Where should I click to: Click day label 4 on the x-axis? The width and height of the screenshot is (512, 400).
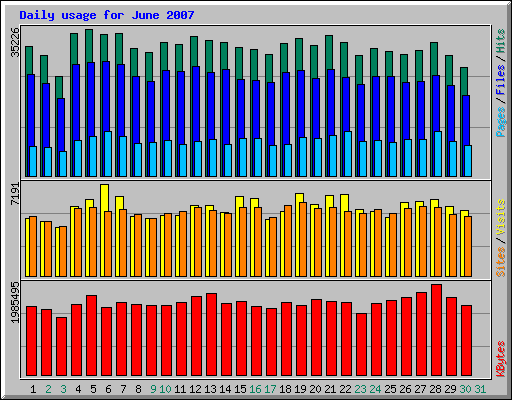point(78,389)
